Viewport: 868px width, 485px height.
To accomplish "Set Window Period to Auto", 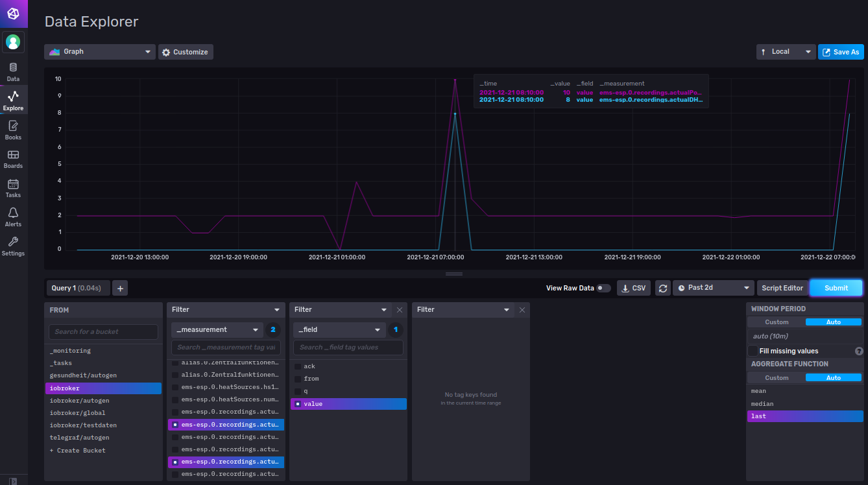I will pos(834,322).
